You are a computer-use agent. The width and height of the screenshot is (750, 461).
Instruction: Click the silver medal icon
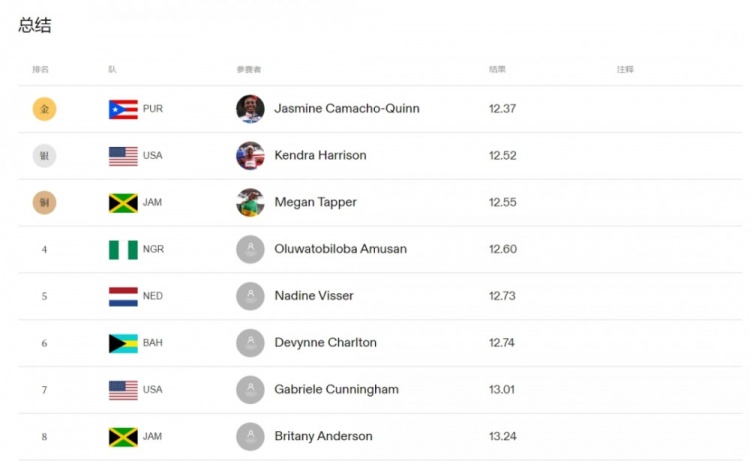click(44, 156)
